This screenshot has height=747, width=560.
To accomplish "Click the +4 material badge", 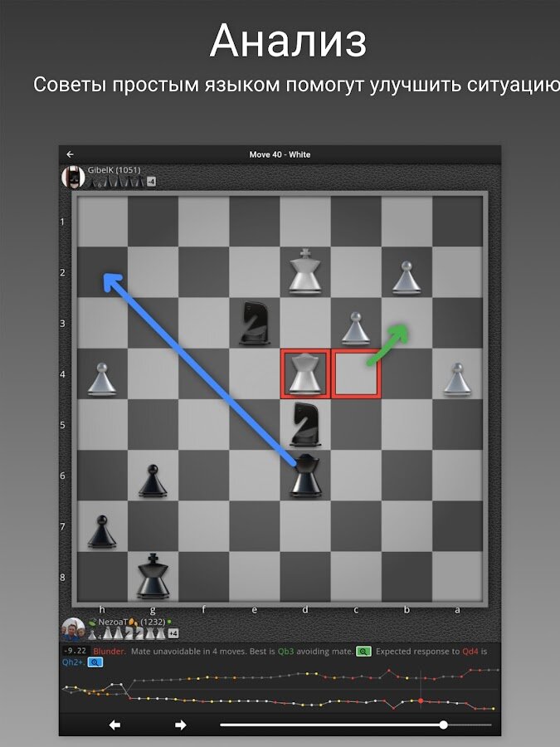I will [x=173, y=633].
